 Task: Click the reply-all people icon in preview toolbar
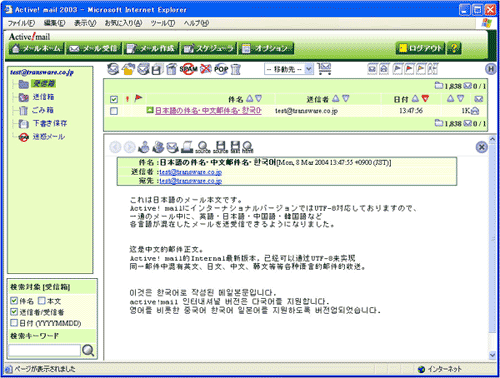tap(158, 147)
